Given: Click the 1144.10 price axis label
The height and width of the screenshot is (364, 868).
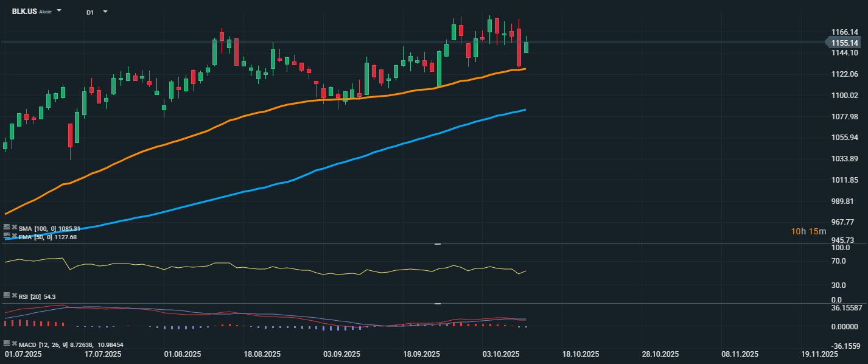Looking at the screenshot, I should tap(844, 53).
